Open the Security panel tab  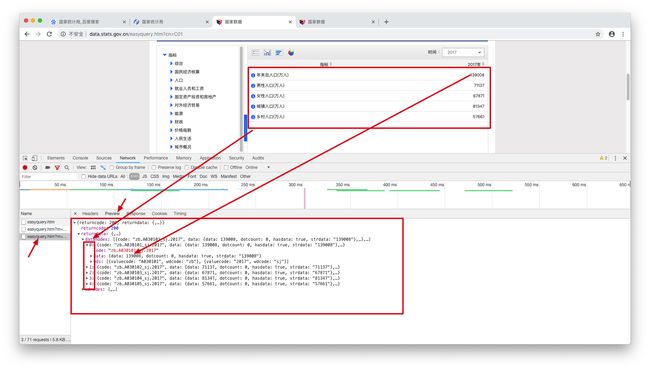pos(236,158)
